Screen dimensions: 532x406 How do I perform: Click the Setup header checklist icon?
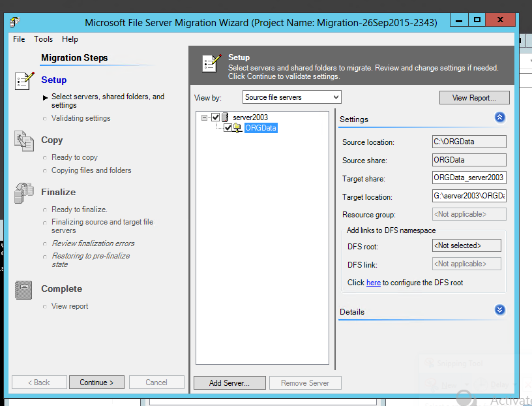point(212,63)
